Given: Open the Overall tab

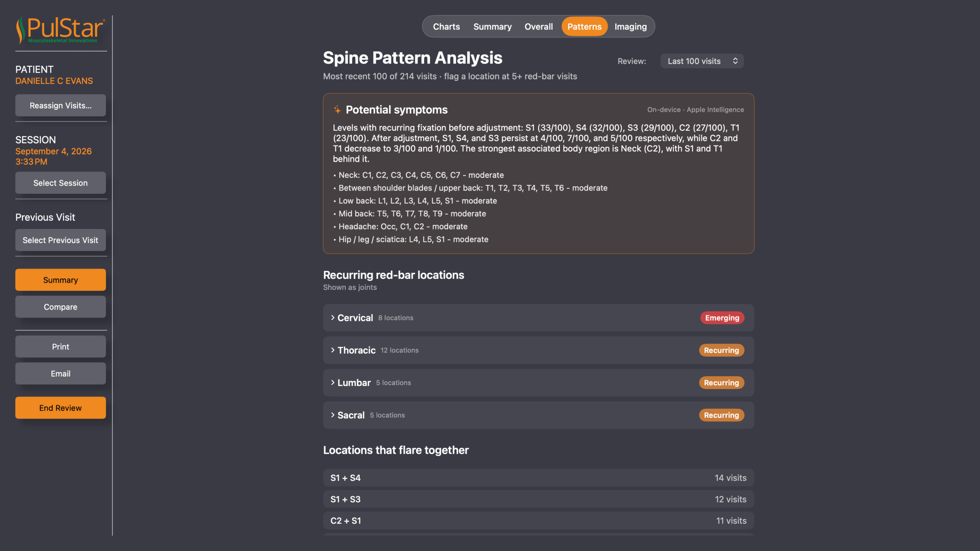Looking at the screenshot, I should click(x=539, y=26).
